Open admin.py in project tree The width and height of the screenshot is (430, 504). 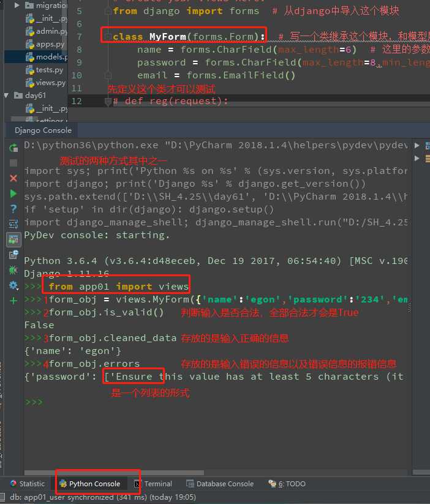52,31
